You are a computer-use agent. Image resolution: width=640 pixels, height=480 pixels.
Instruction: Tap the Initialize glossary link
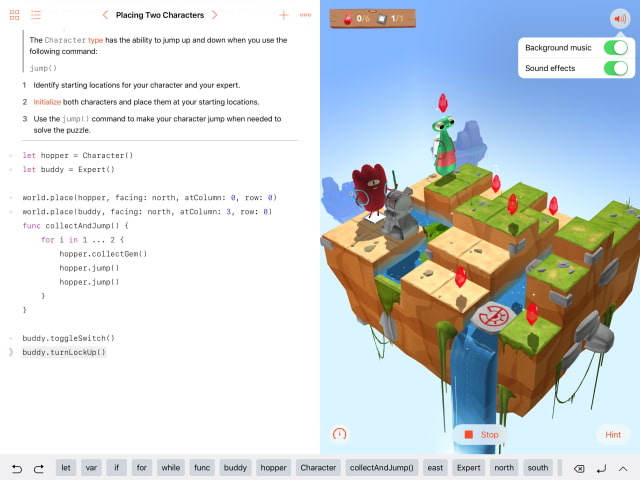click(47, 102)
